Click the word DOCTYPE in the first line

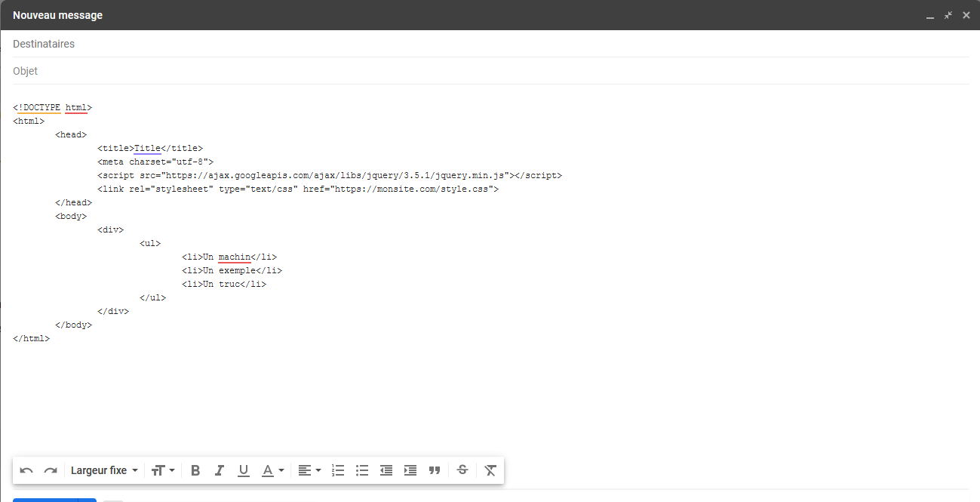tap(41, 107)
